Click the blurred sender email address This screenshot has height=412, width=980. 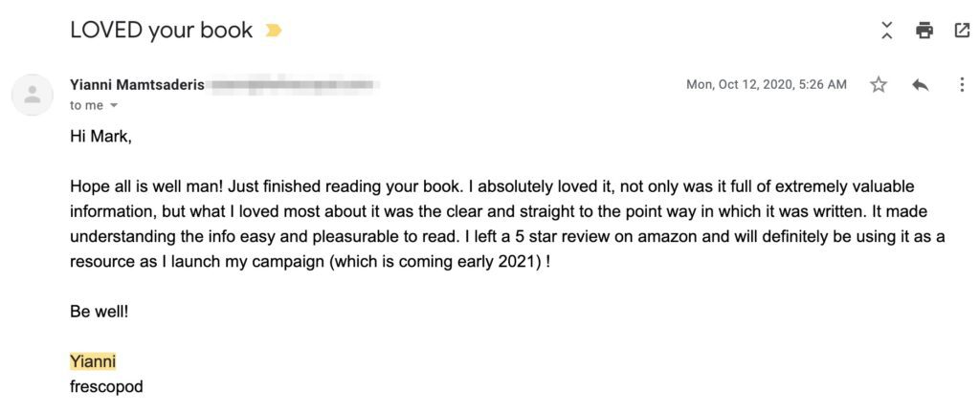click(x=294, y=85)
